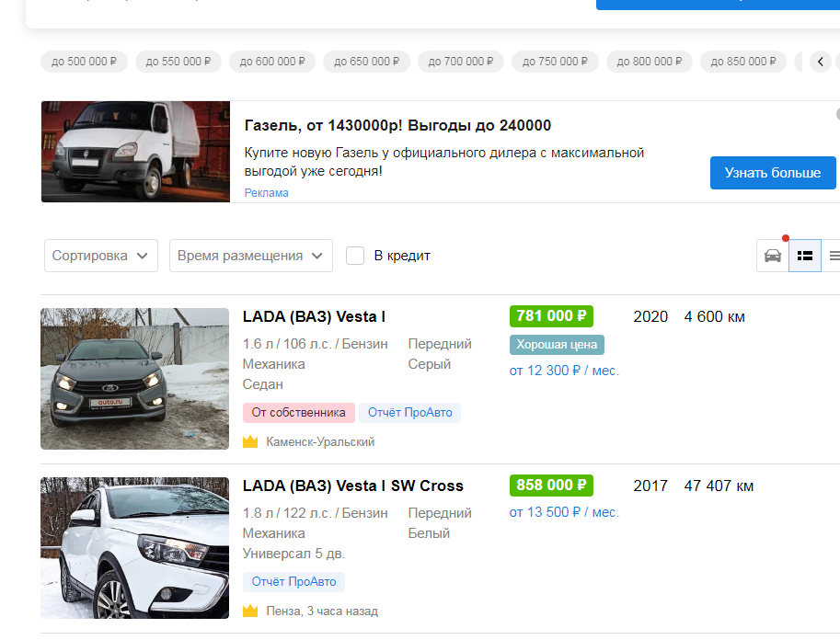Click the Универсал 5 дв. body type text
This screenshot has height=640, width=840.
293,554
